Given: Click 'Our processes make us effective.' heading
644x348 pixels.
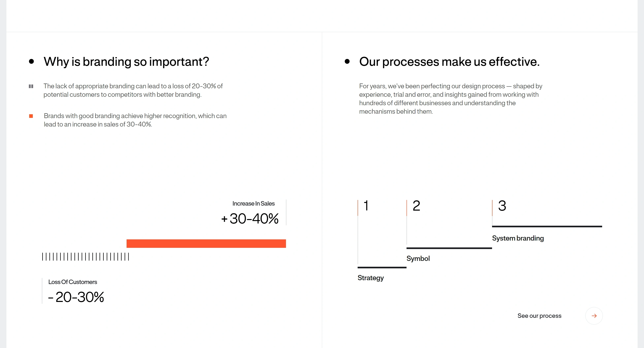Looking at the screenshot, I should pos(449,62).
